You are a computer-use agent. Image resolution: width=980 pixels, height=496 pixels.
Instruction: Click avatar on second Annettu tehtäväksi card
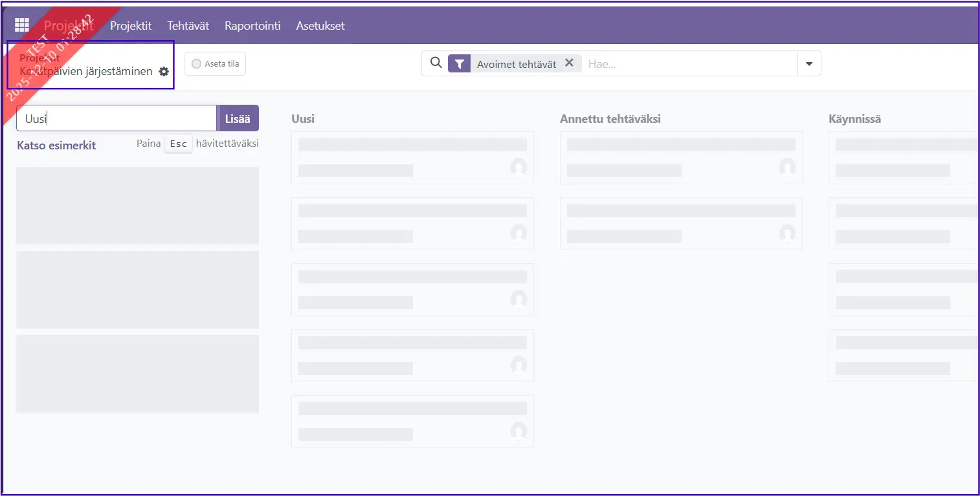pyautogui.click(x=787, y=233)
